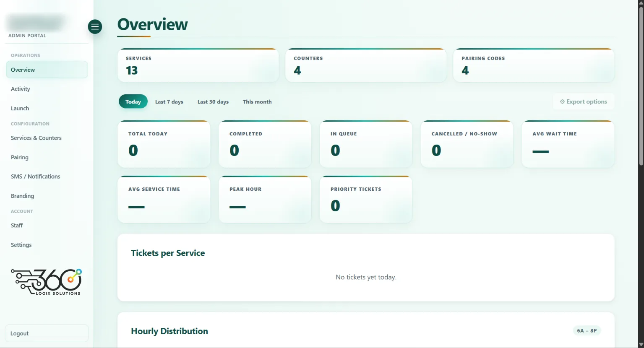Click the Total Today metric card
The image size is (644, 348).
pyautogui.click(x=164, y=144)
